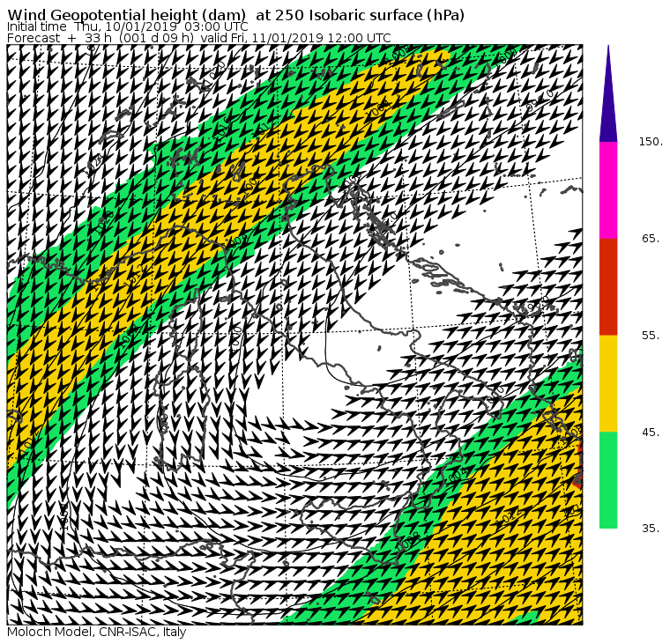Click the 'Forecast + 33 h' validity line
Image resolution: width=670 pixels, height=644 pixels.
pos(198,38)
